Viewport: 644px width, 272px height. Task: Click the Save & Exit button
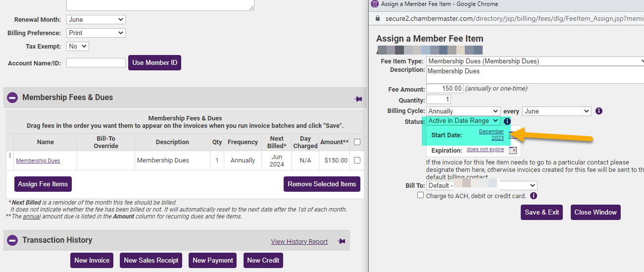pyautogui.click(x=542, y=212)
